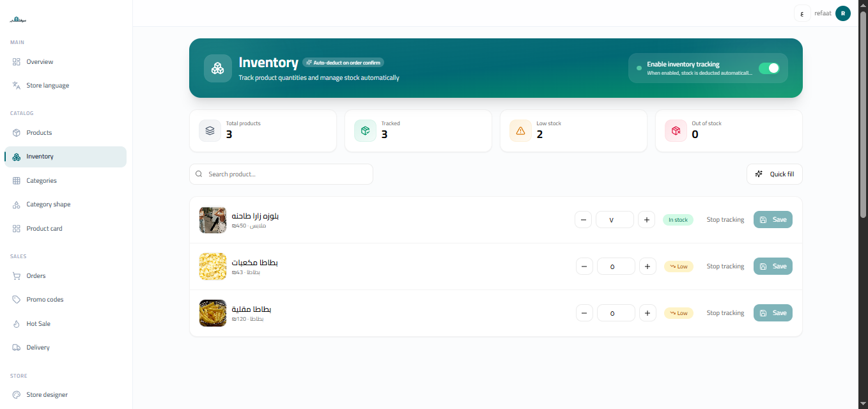Decrease quantity for بطاطا مكعبات
Screen dimensions: 868x409
(x=584, y=266)
